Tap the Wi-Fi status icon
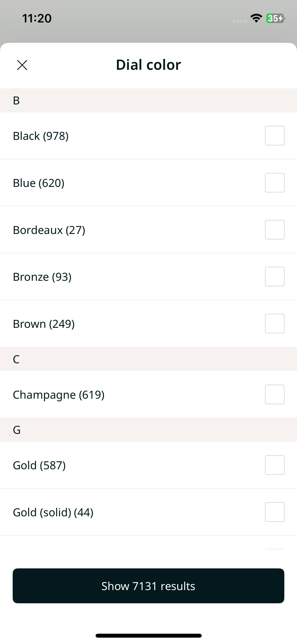Image resolution: width=297 pixels, height=644 pixels. tap(256, 18)
